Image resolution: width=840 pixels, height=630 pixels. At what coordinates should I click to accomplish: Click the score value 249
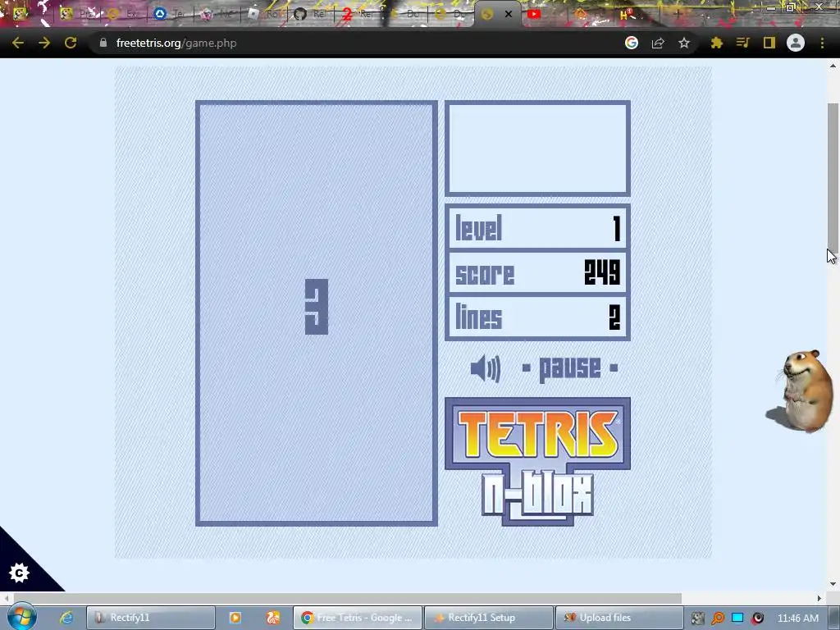click(x=602, y=272)
